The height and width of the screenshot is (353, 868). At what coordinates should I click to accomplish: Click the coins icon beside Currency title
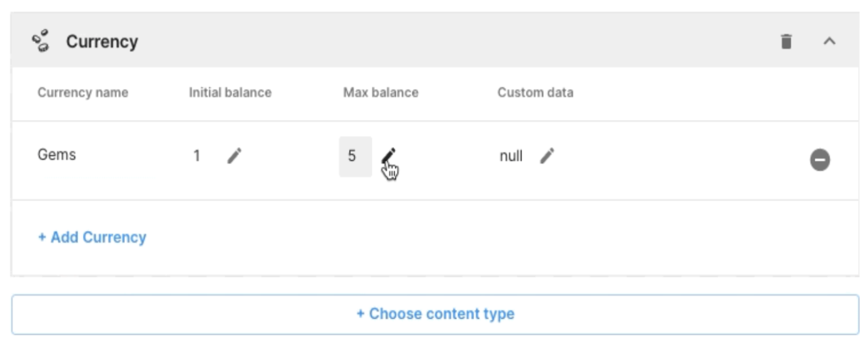tap(41, 41)
